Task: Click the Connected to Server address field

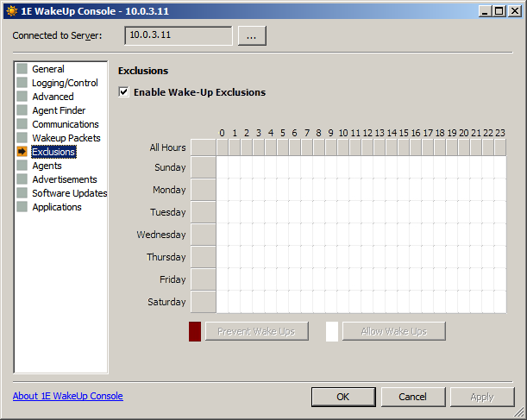Action: (x=178, y=35)
